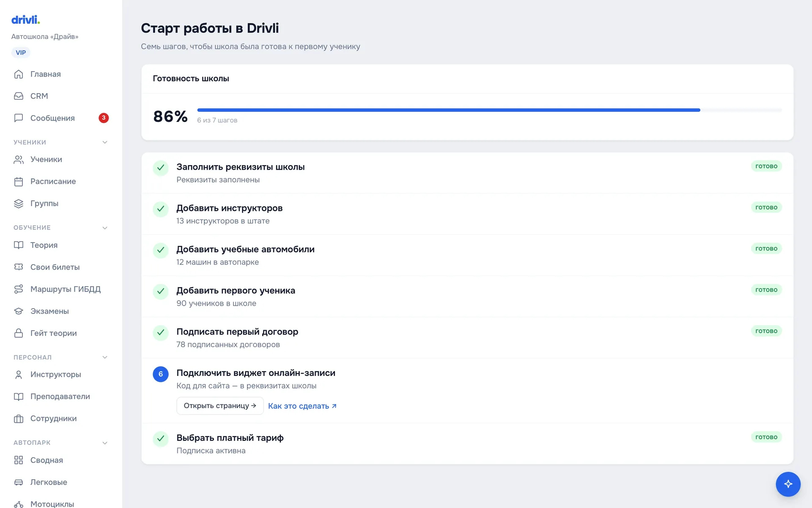
Task: Click the Легковые car icon
Action: coord(19,482)
